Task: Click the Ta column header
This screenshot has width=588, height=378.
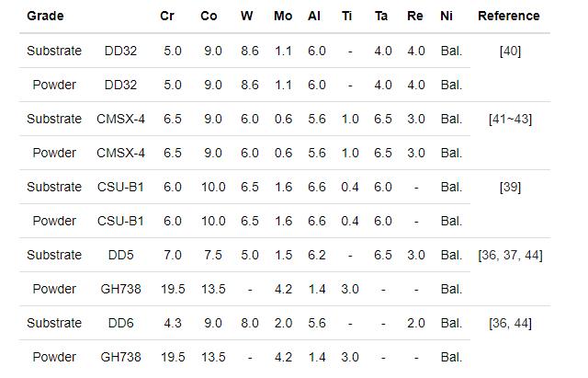Action: 381,16
